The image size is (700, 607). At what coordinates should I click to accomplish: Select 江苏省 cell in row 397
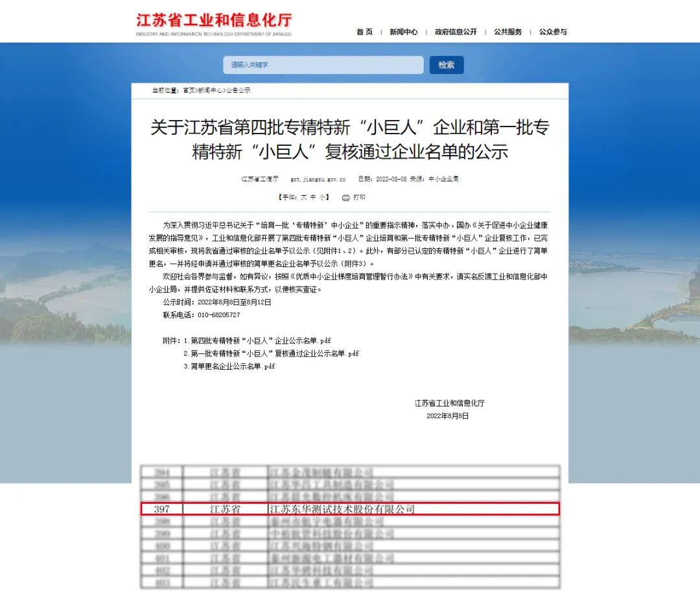tap(225, 508)
